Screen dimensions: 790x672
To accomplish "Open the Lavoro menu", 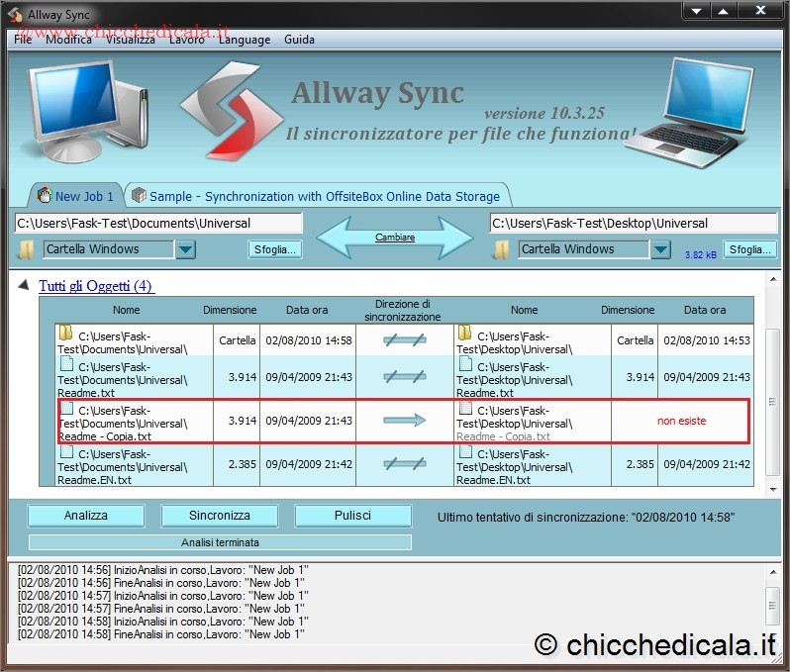I will [x=186, y=40].
